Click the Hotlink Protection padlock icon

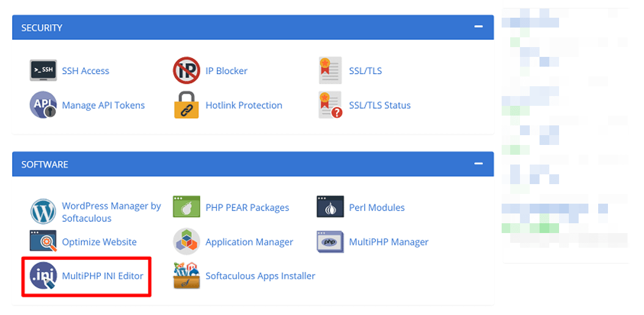click(x=186, y=105)
